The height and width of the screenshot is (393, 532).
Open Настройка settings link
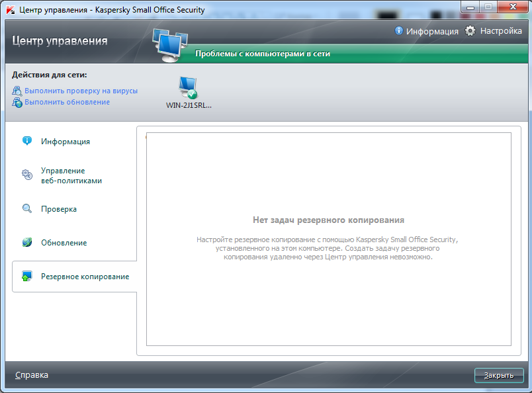(501, 31)
